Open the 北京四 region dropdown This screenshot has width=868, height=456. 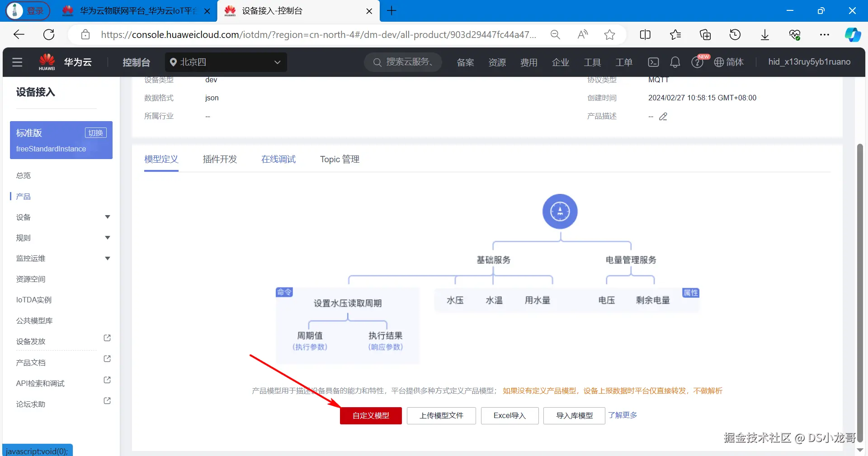[x=226, y=62]
